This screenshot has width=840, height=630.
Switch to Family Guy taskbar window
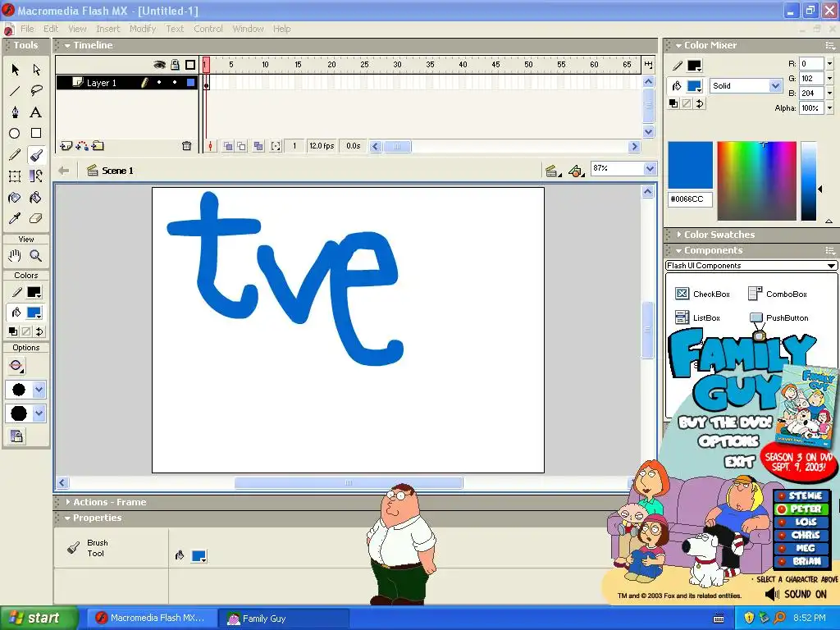[283, 619]
